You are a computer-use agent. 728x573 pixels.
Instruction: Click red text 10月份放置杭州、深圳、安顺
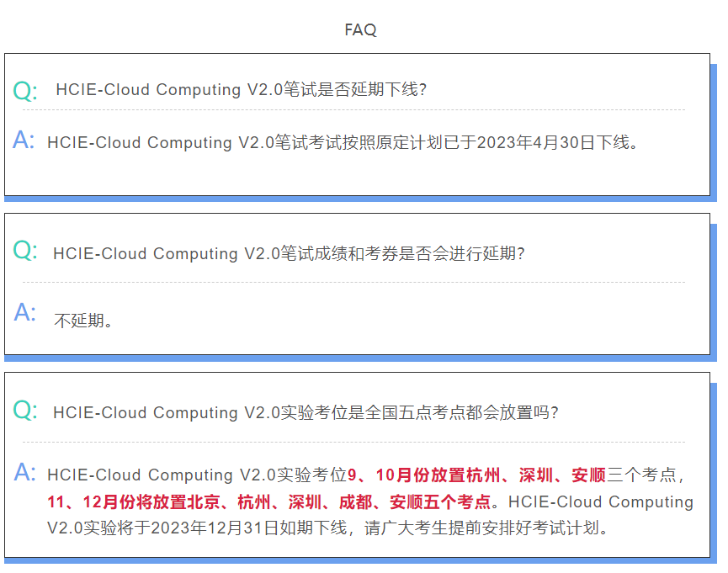[x=491, y=475]
